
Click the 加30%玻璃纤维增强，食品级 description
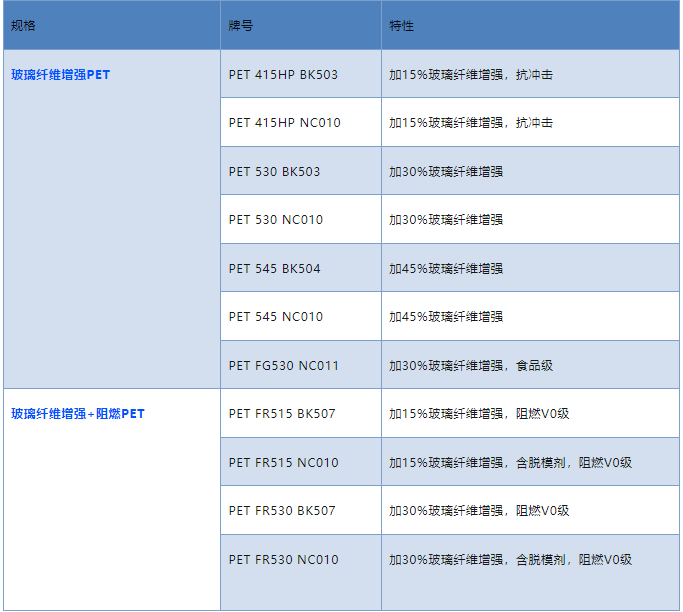tap(471, 366)
